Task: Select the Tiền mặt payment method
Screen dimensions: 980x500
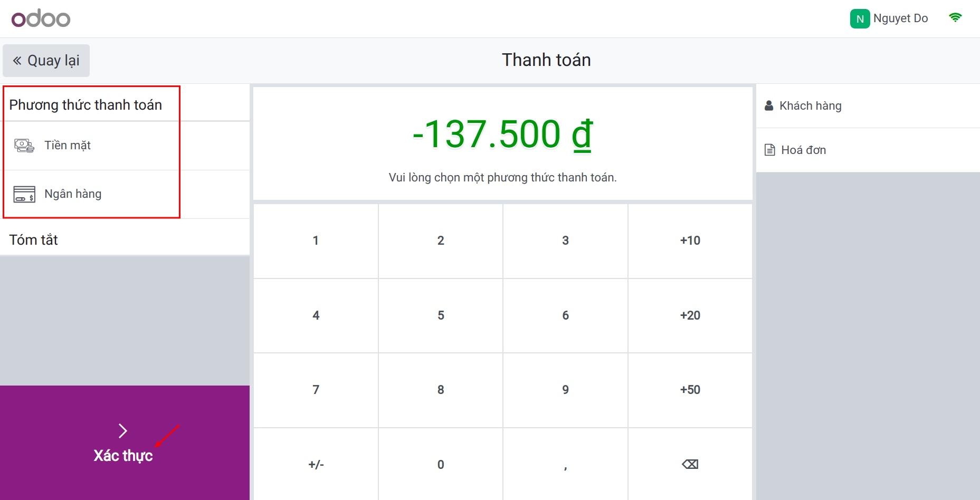Action: [68, 146]
